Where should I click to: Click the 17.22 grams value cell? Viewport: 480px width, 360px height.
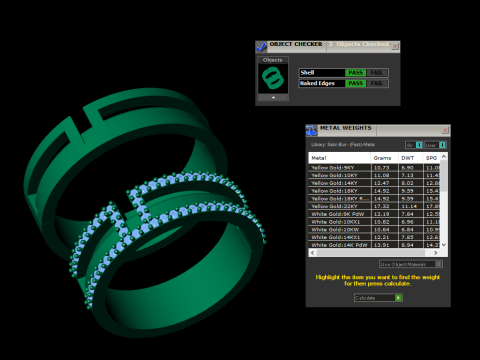[x=385, y=206]
